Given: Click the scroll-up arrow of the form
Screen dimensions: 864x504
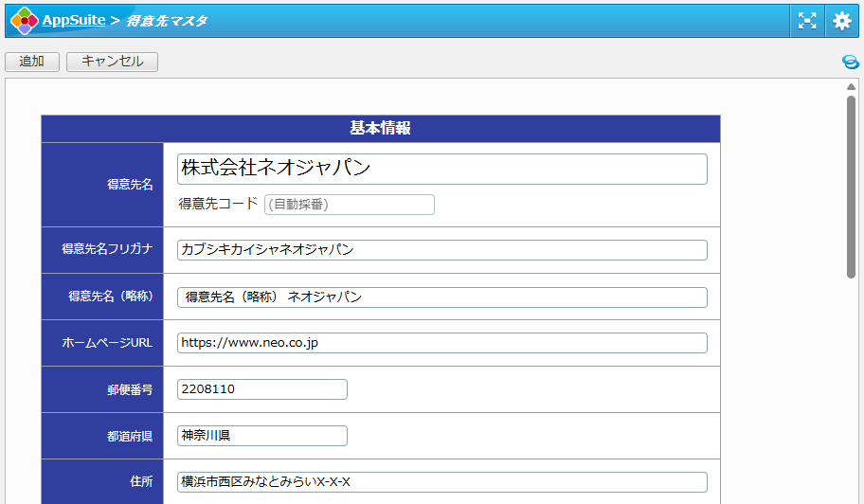Looking at the screenshot, I should click(851, 87).
